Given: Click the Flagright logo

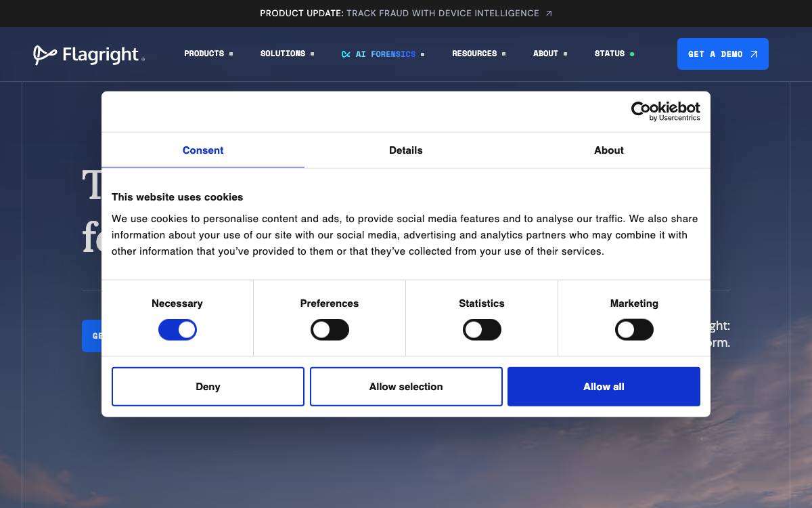Looking at the screenshot, I should point(89,54).
